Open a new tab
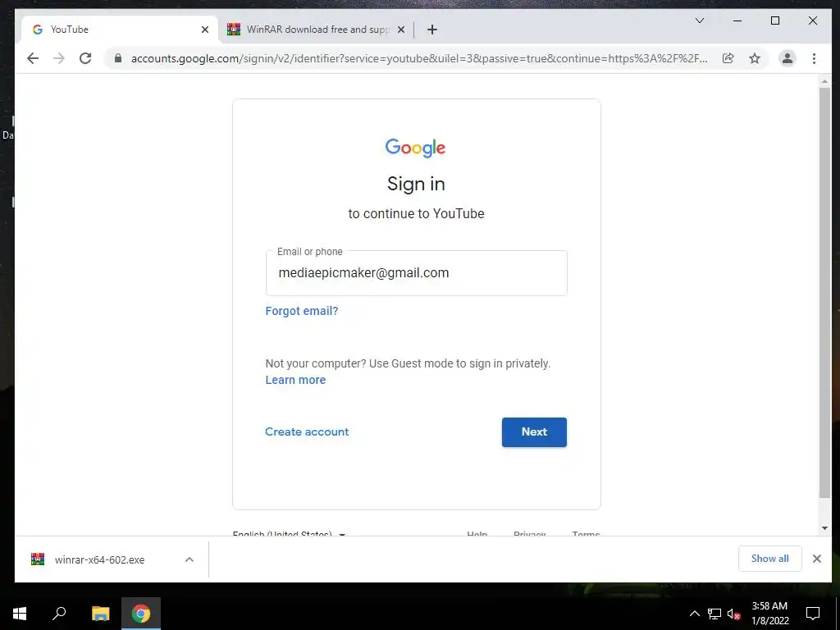Viewport: 840px width, 630px height. (x=432, y=30)
